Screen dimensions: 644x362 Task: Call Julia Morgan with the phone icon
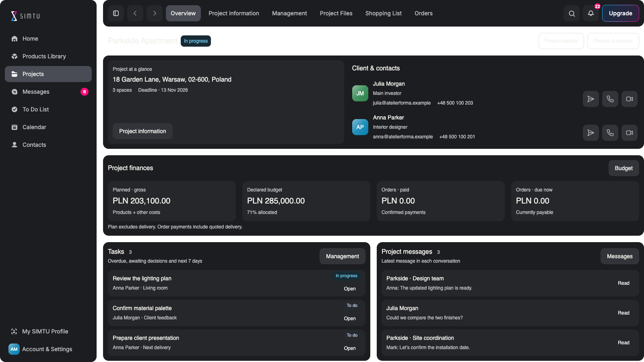pos(610,99)
